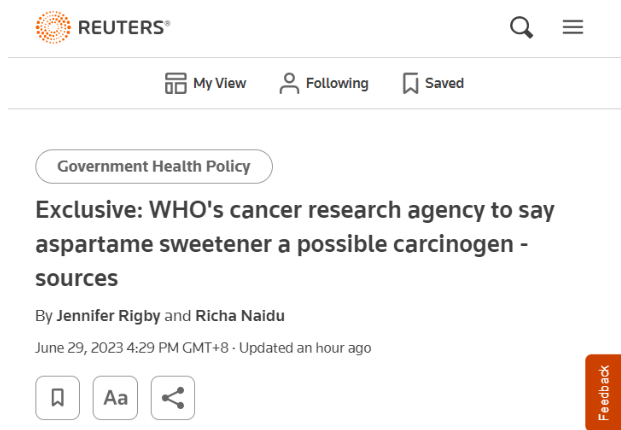
Task: Click the orange Reuters dotted logo
Action: (53, 28)
